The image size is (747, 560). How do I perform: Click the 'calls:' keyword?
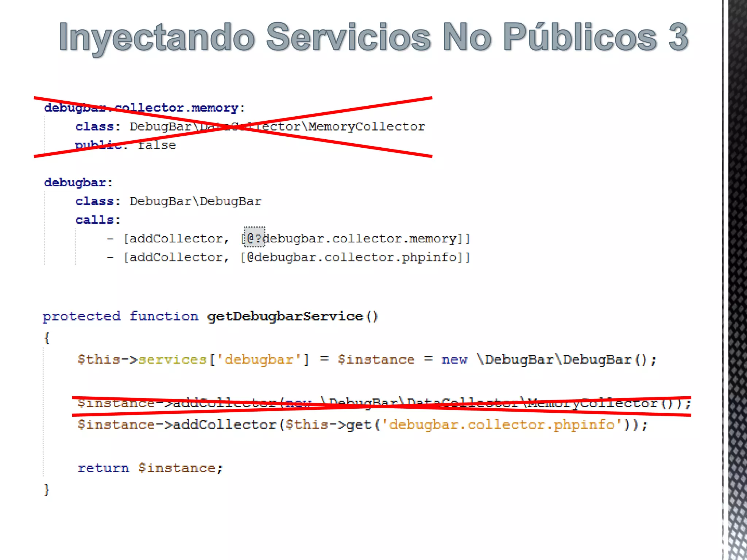point(97,220)
